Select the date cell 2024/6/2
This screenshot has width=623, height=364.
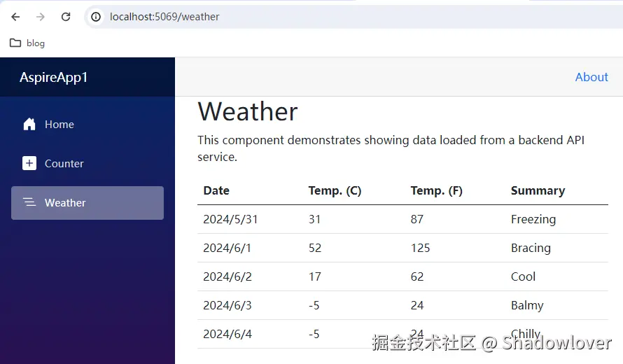tap(227, 276)
